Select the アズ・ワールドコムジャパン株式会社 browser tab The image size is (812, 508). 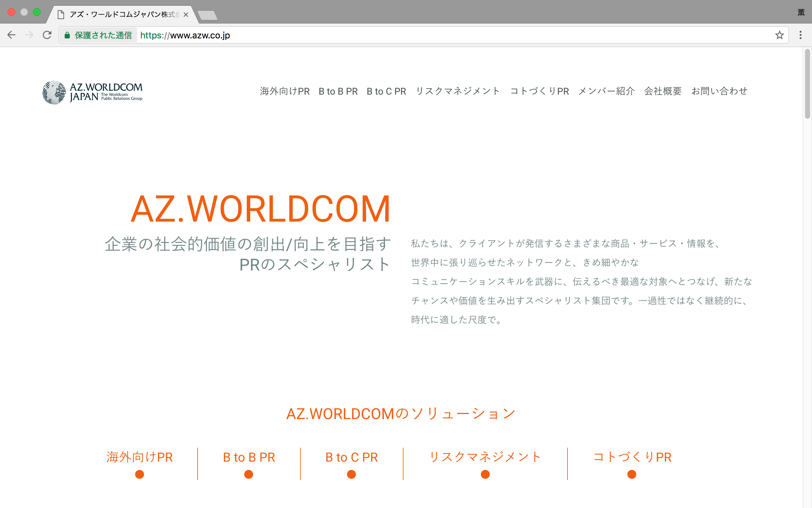(x=122, y=15)
